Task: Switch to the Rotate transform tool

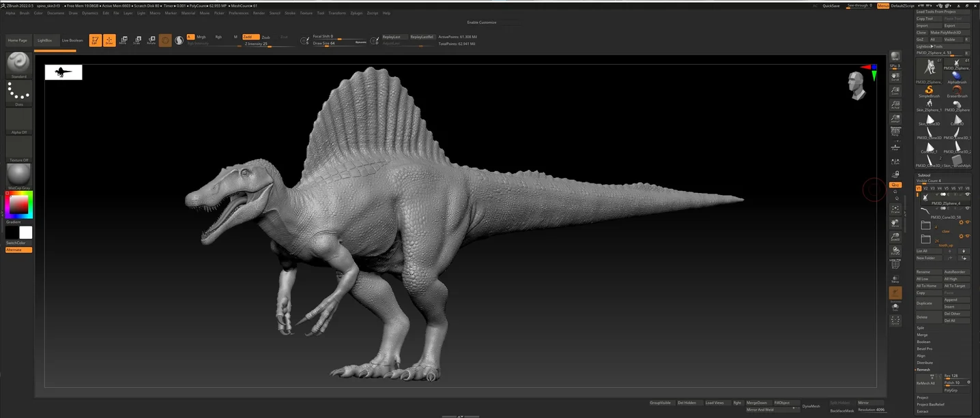Action: tap(152, 40)
